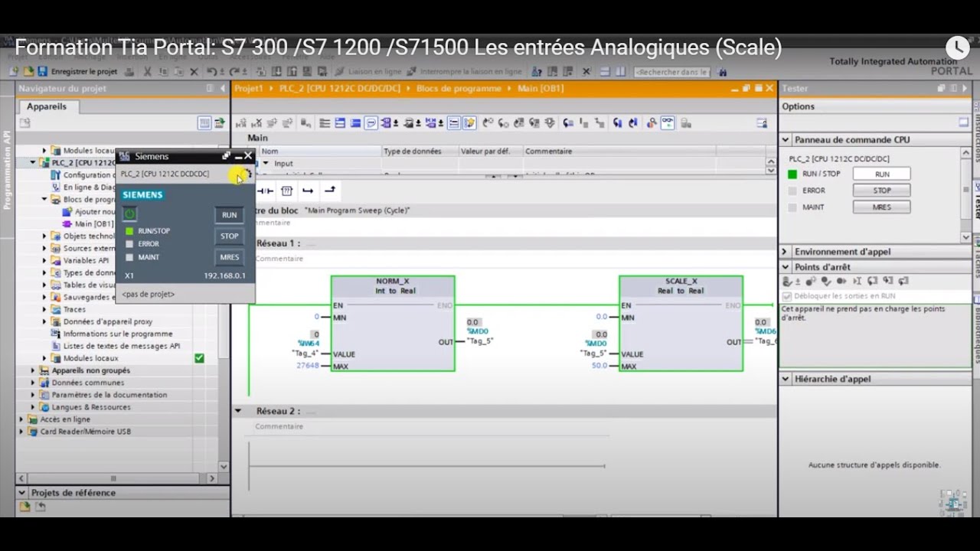The height and width of the screenshot is (551, 980).
Task: Collapse the Input interface row
Action: 266,163
